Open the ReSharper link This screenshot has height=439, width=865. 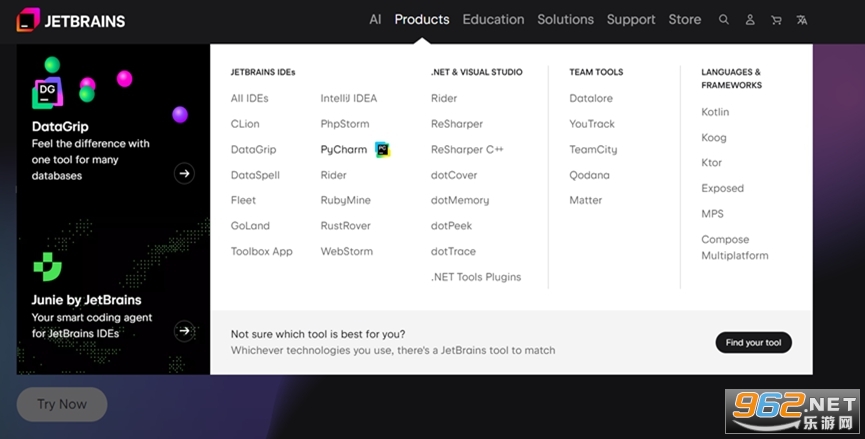pyautogui.click(x=457, y=124)
